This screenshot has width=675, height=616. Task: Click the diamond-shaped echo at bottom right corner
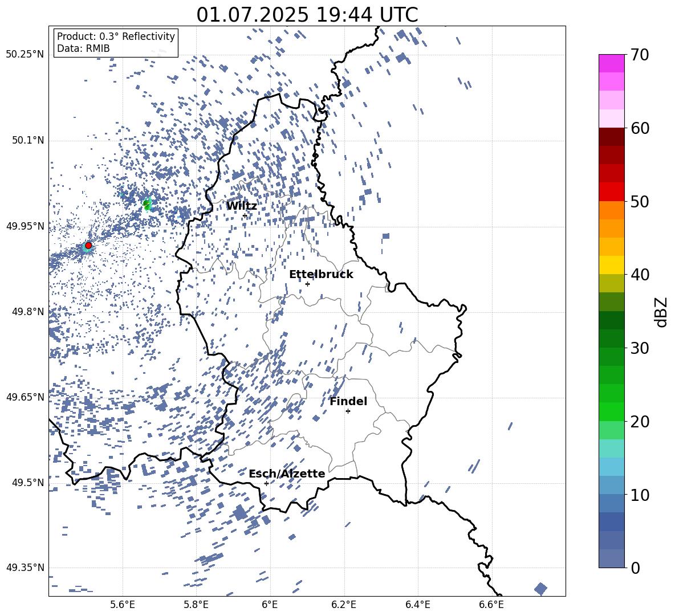540,589
